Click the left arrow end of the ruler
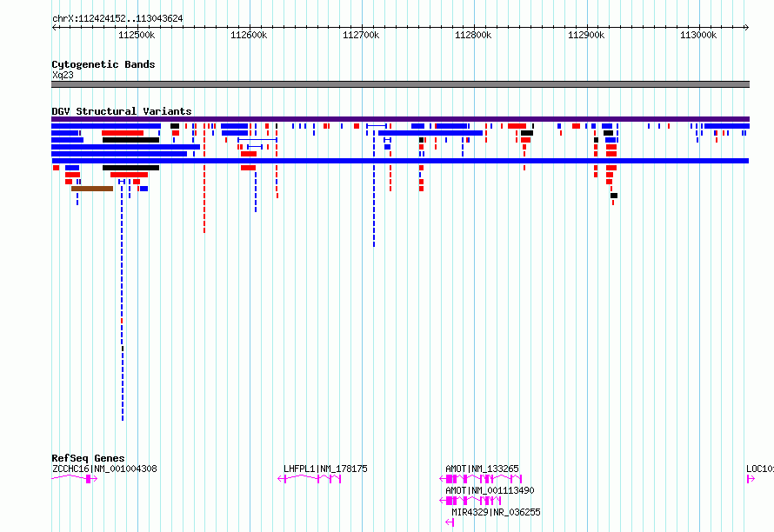Screen dimensions: 774x532 (x=54, y=28)
